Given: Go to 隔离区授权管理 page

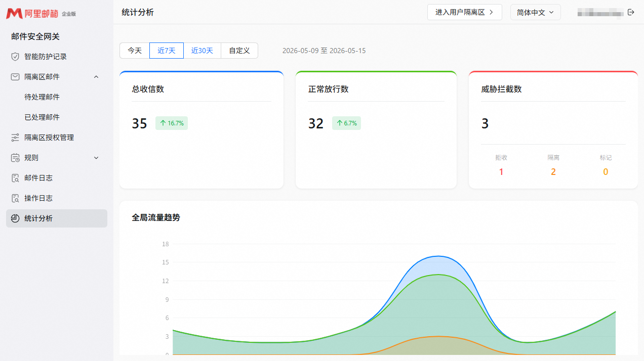Looking at the screenshot, I should point(57,138).
